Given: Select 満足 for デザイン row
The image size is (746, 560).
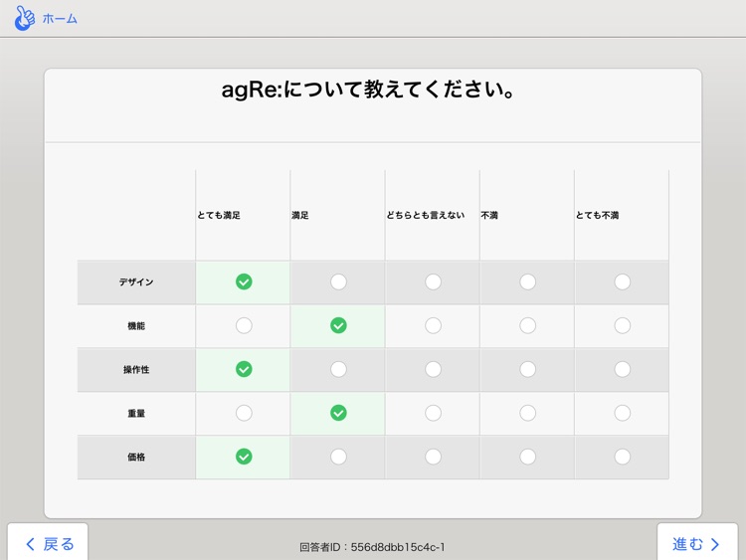Looking at the screenshot, I should (338, 282).
